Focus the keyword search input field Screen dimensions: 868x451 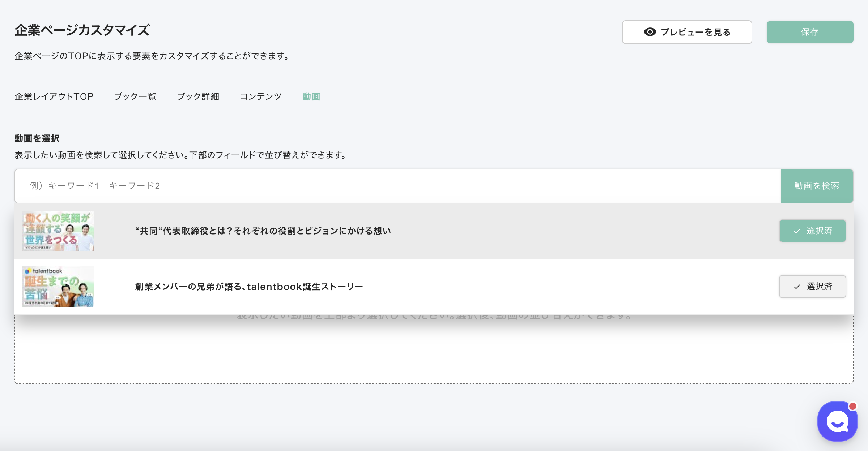click(398, 186)
